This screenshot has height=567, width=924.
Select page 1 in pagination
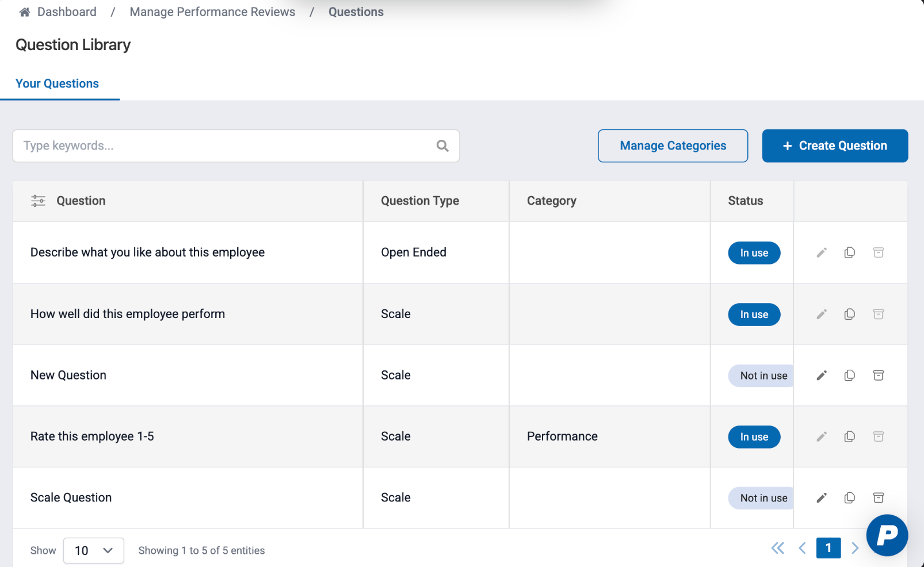pos(828,548)
